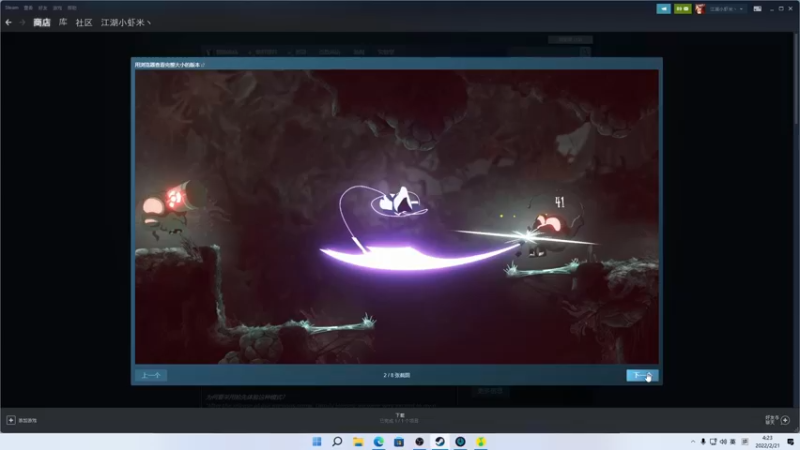Switch to Big Picture mode
Image resolution: width=800 pixels, height=450 pixels.
(757, 9)
